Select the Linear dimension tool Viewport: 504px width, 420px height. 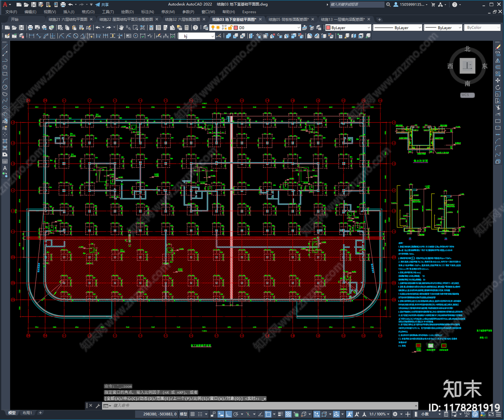[31, 36]
